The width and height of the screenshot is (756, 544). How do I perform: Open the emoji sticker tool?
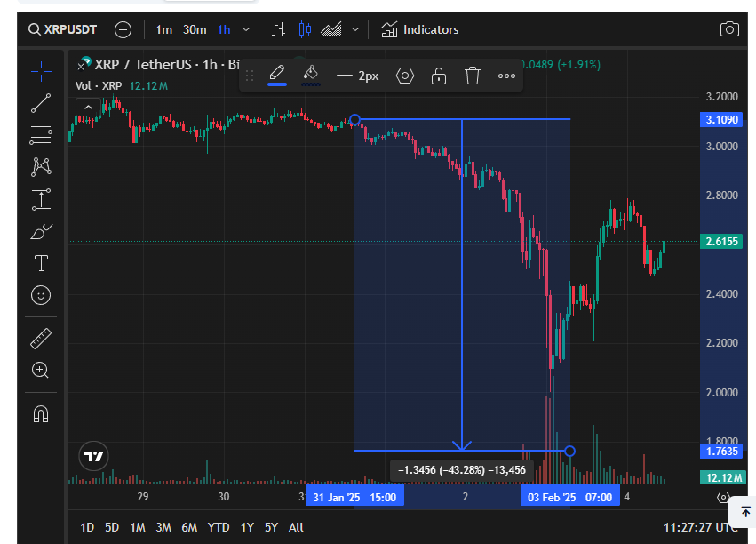41,295
